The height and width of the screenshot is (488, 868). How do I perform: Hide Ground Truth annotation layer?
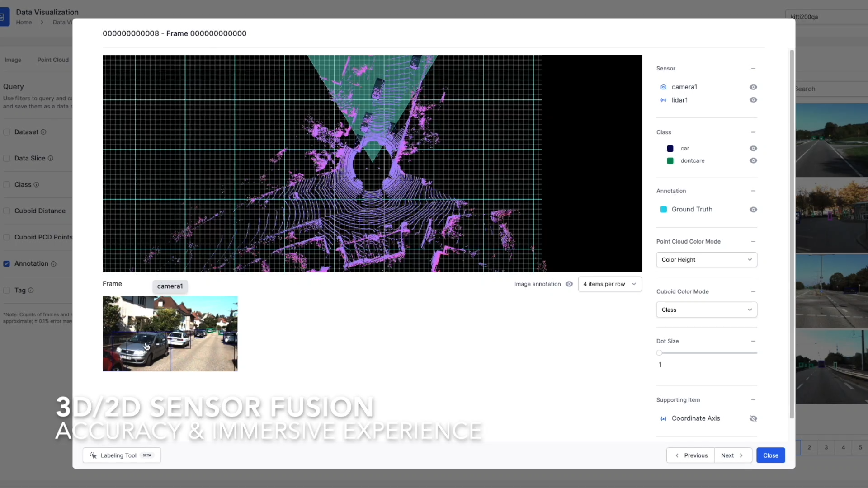753,209
